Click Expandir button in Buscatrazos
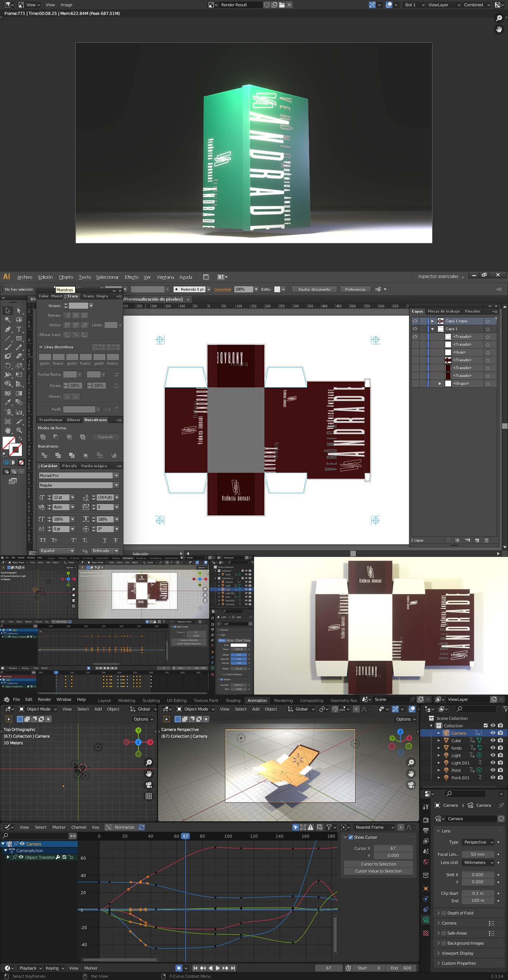 [x=106, y=437]
